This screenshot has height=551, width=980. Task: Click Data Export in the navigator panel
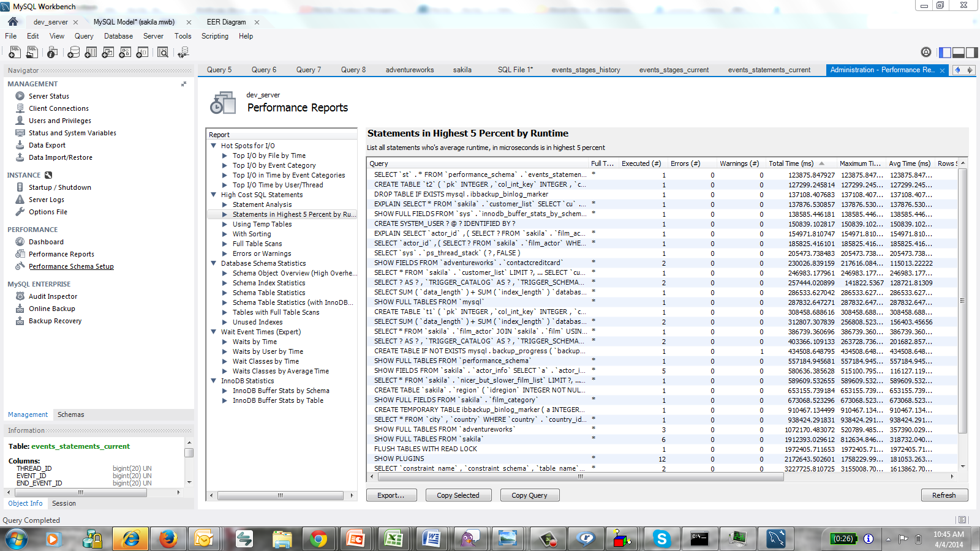click(x=46, y=145)
